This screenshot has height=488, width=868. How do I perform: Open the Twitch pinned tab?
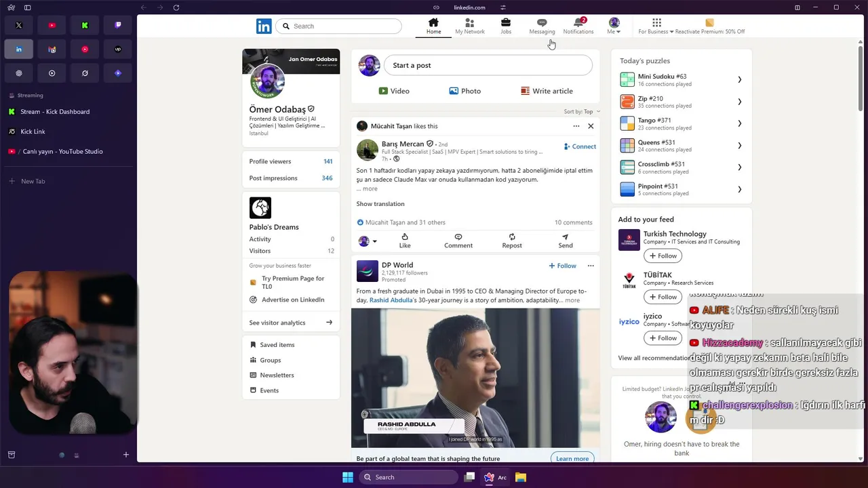(118, 25)
